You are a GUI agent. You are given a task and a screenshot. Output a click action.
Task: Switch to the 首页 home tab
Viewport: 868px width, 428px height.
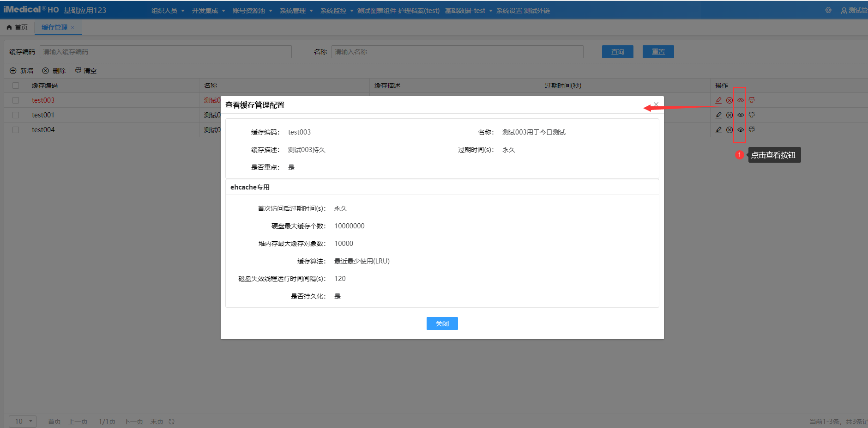pyautogui.click(x=17, y=27)
